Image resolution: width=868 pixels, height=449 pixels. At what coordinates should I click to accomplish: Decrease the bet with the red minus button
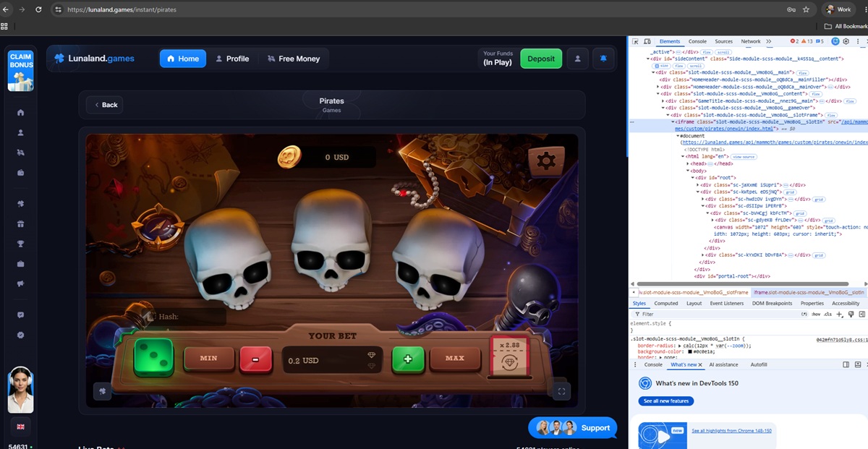tap(256, 359)
